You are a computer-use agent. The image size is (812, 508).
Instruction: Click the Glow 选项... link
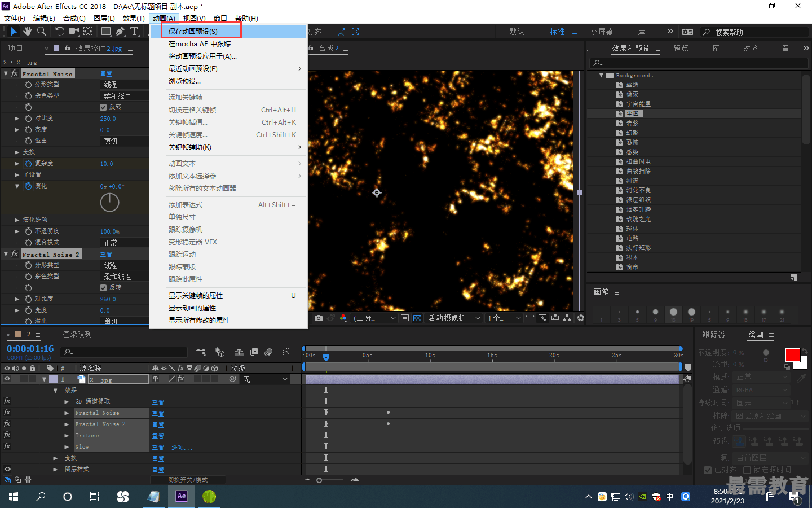pos(182,447)
